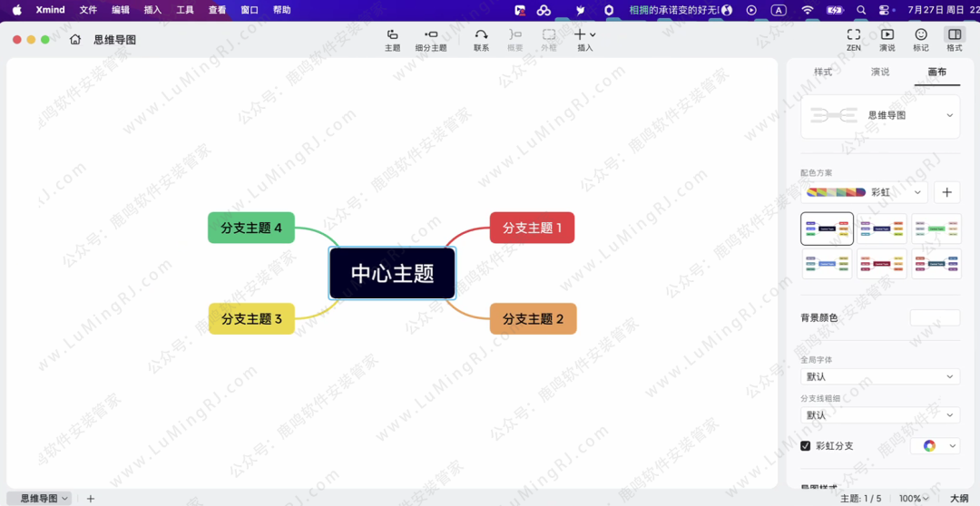Select the theme thumbnail with light blue center
The width and height of the screenshot is (980, 506).
click(x=827, y=264)
